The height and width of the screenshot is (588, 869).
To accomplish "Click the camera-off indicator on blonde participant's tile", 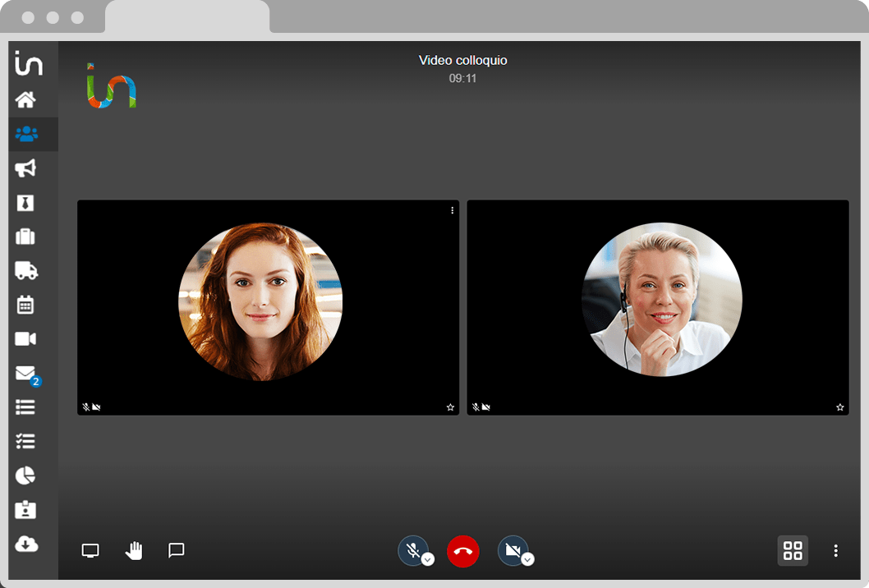I will pos(486,407).
